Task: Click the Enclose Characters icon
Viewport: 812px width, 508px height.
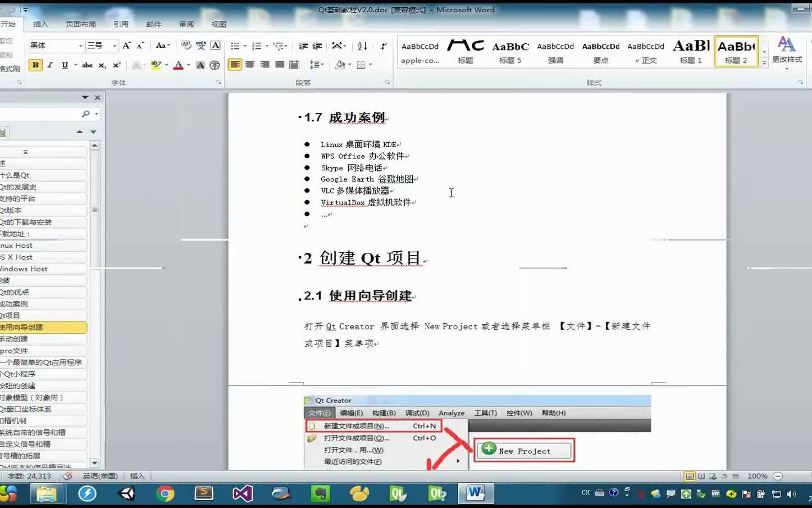Action: pos(215,65)
